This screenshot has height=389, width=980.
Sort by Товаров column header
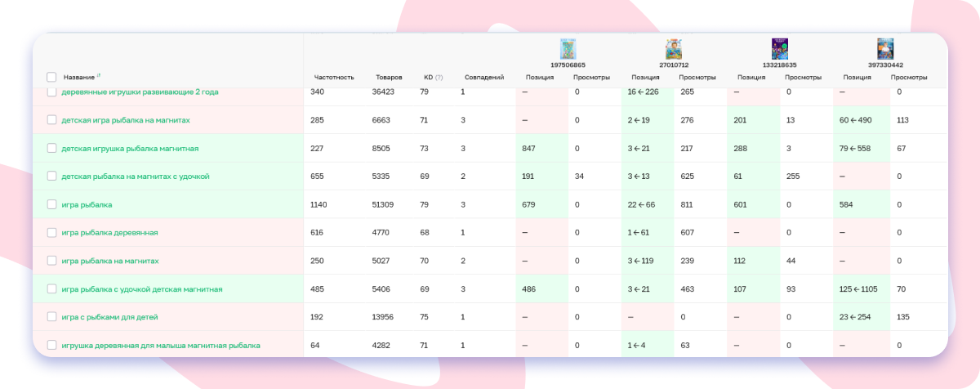pos(388,78)
